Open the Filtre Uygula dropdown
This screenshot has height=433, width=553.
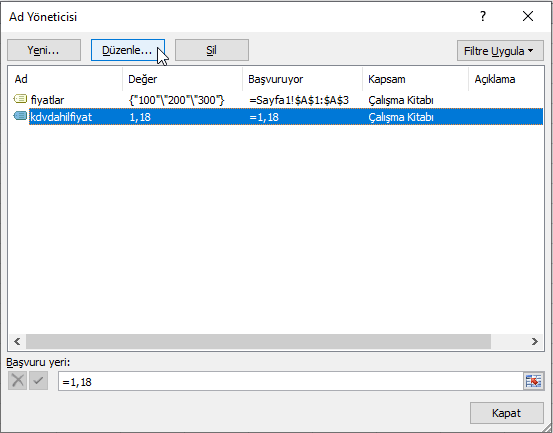(x=500, y=51)
